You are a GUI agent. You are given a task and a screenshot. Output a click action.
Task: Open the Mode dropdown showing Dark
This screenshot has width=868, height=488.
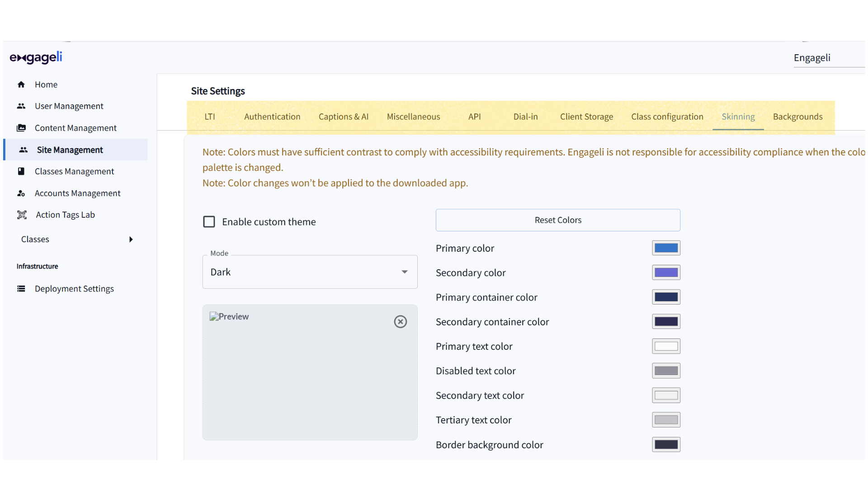pyautogui.click(x=310, y=272)
